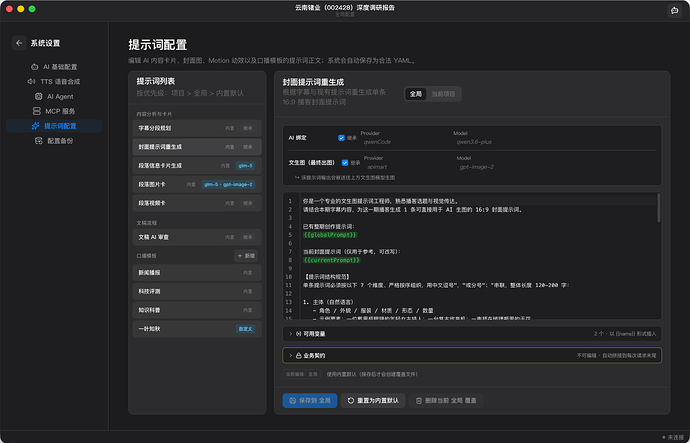Click the TTS 语音合成 speaker icon
The width and height of the screenshot is (690, 443).
pos(31,81)
